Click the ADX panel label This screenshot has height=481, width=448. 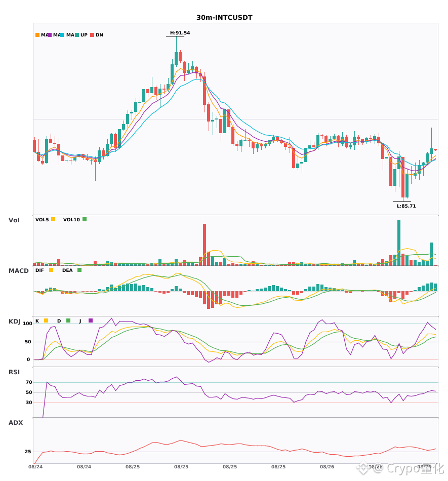[16, 423]
